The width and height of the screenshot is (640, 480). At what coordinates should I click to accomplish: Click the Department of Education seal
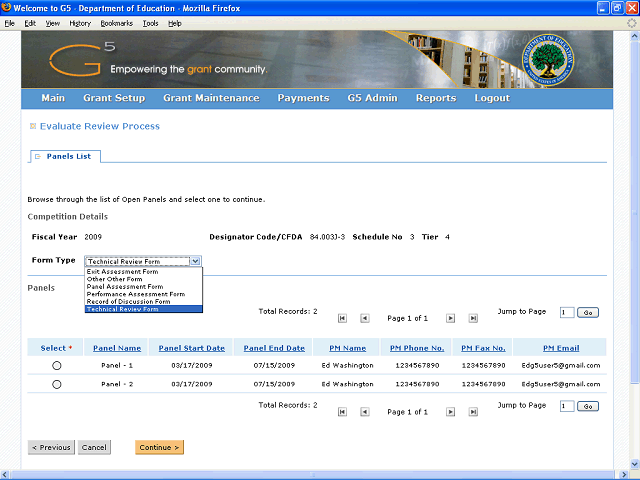click(547, 60)
